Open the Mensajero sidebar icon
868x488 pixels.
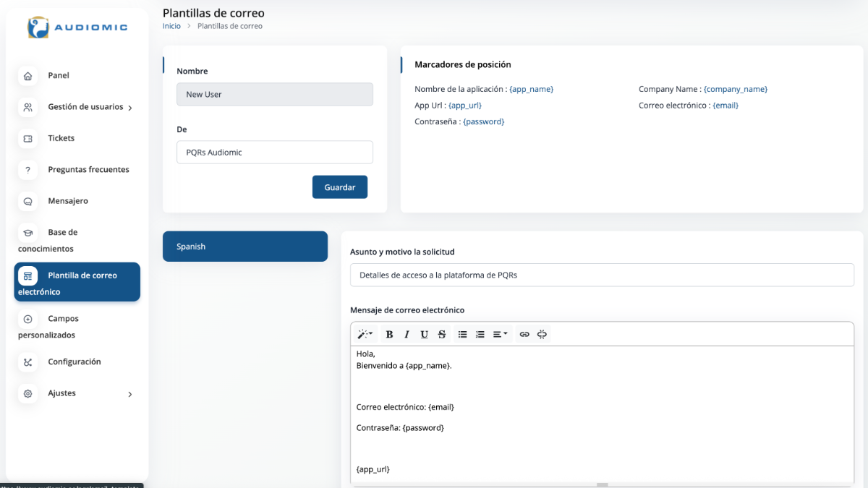28,202
